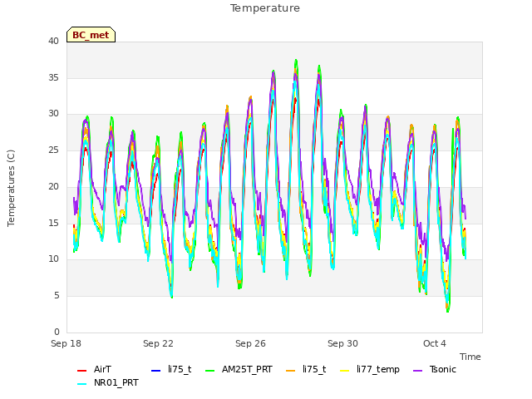The image size is (532, 399).
Task: Click the Oct 4 x-axis tick label
Action: pyautogui.click(x=435, y=343)
